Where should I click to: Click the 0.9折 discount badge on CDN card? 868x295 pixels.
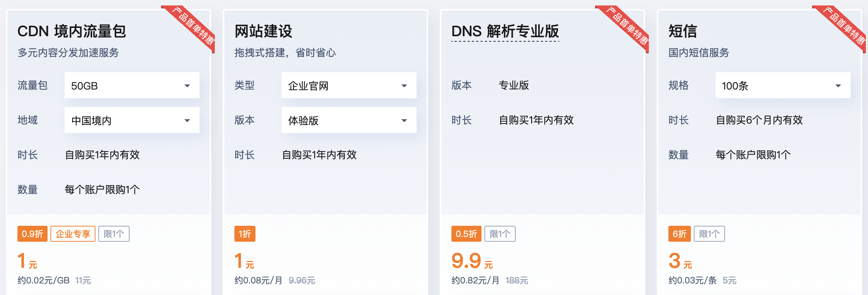click(32, 234)
